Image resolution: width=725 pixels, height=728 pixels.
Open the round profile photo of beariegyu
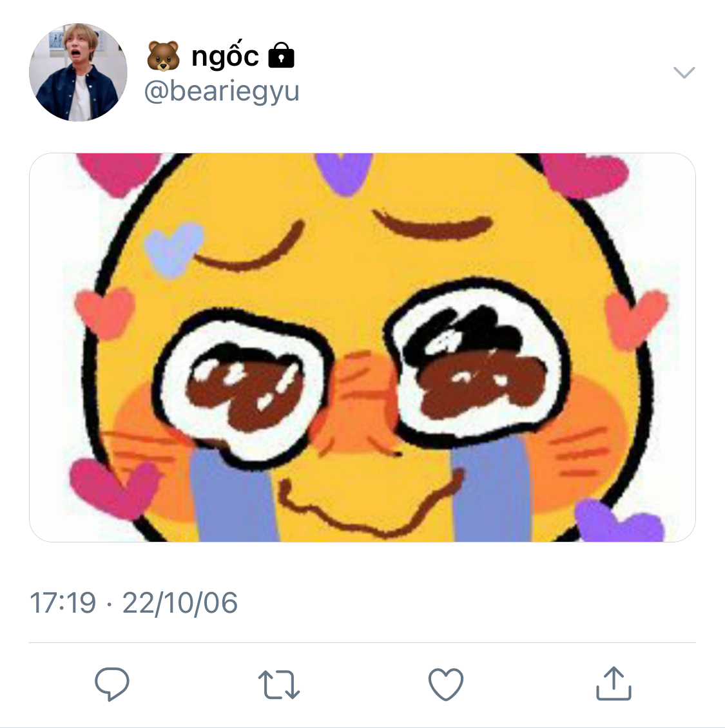[78, 72]
